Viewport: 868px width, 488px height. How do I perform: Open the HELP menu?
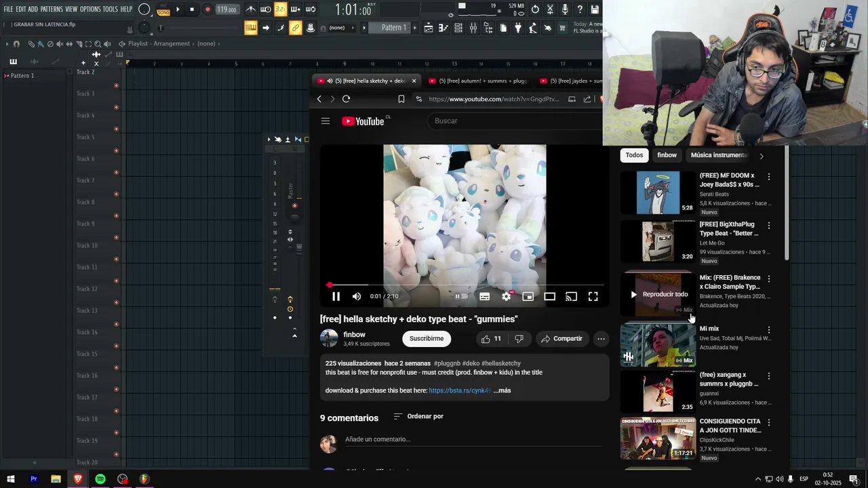click(x=126, y=9)
